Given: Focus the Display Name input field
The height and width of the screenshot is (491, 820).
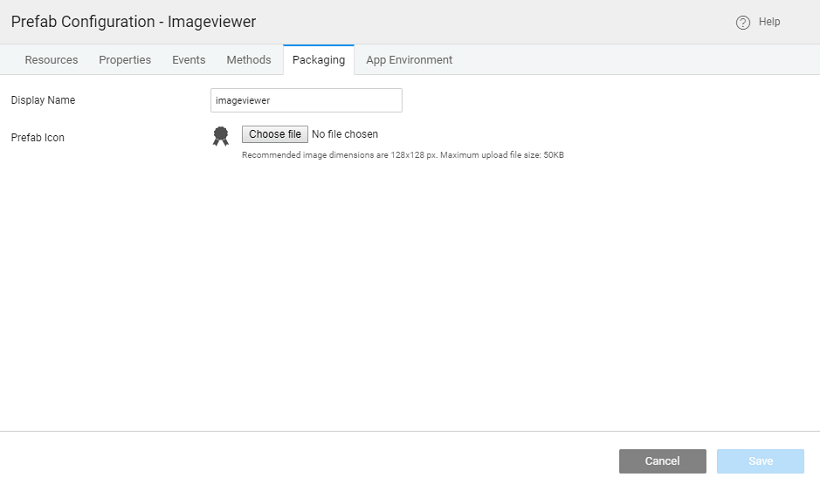Looking at the screenshot, I should click(x=306, y=100).
